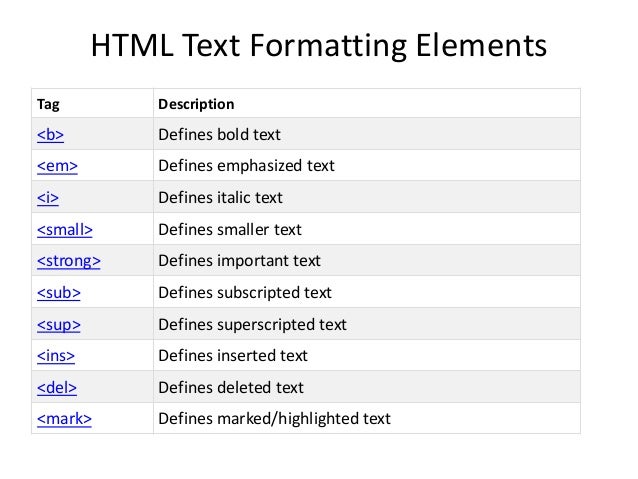638x479 pixels.
Task: Click the <sup> tag link
Action: 58,325
